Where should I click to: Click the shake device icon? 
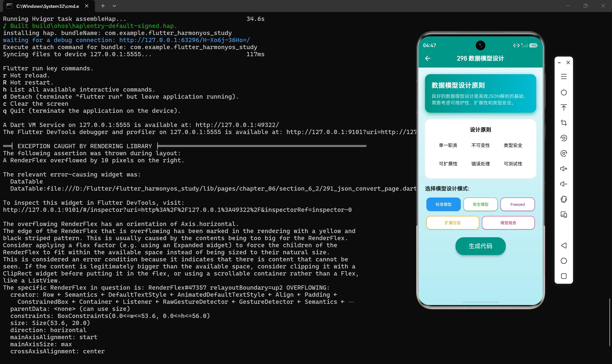564,199
